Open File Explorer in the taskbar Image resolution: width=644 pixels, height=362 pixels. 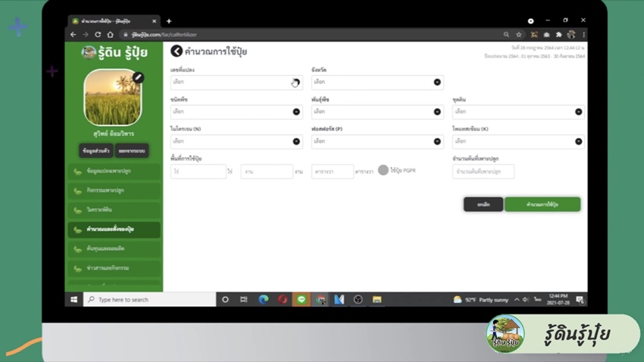pyautogui.click(x=377, y=300)
